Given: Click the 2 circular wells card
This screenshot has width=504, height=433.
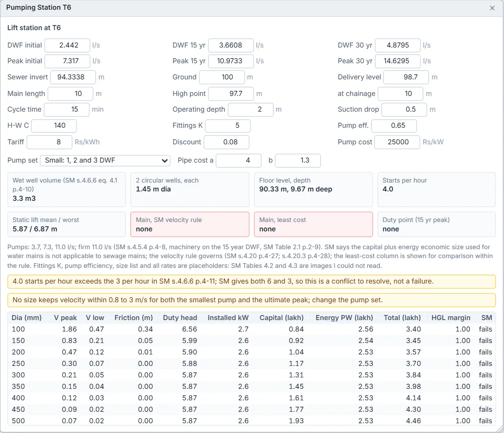Looking at the screenshot, I should (190, 190).
